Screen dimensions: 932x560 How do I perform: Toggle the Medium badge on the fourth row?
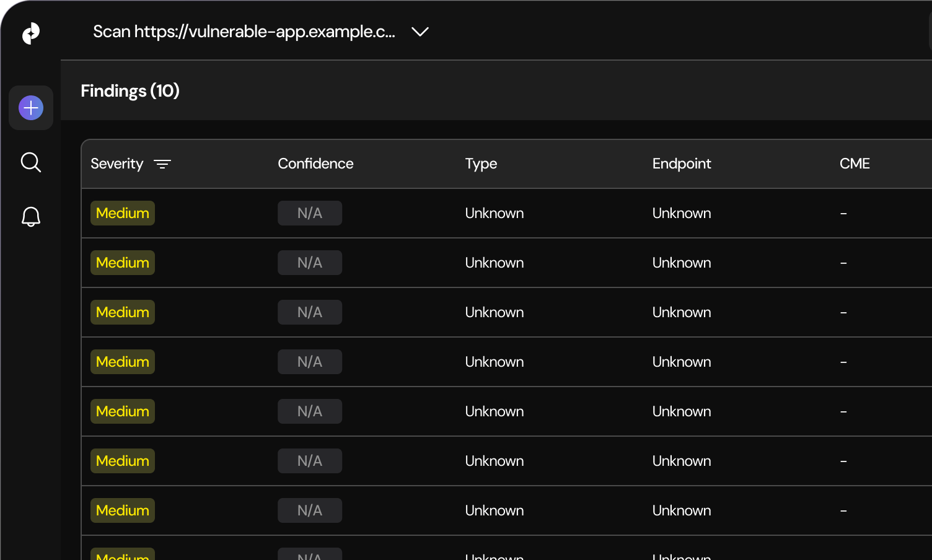point(122,362)
